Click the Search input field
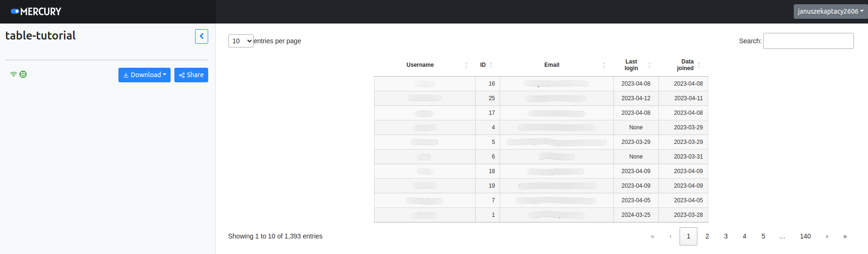This screenshot has width=868, height=254. 808,41
